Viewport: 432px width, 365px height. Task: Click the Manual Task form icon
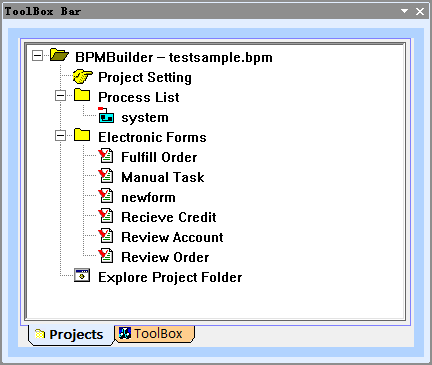106,176
